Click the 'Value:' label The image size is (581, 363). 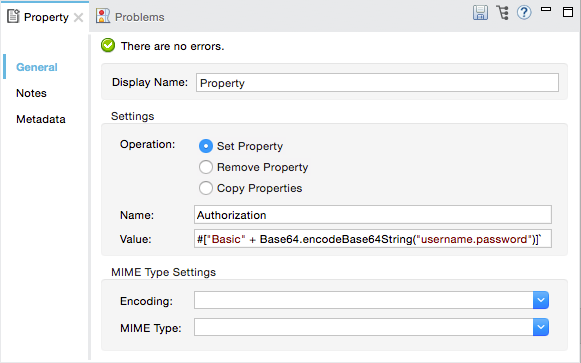[136, 239]
